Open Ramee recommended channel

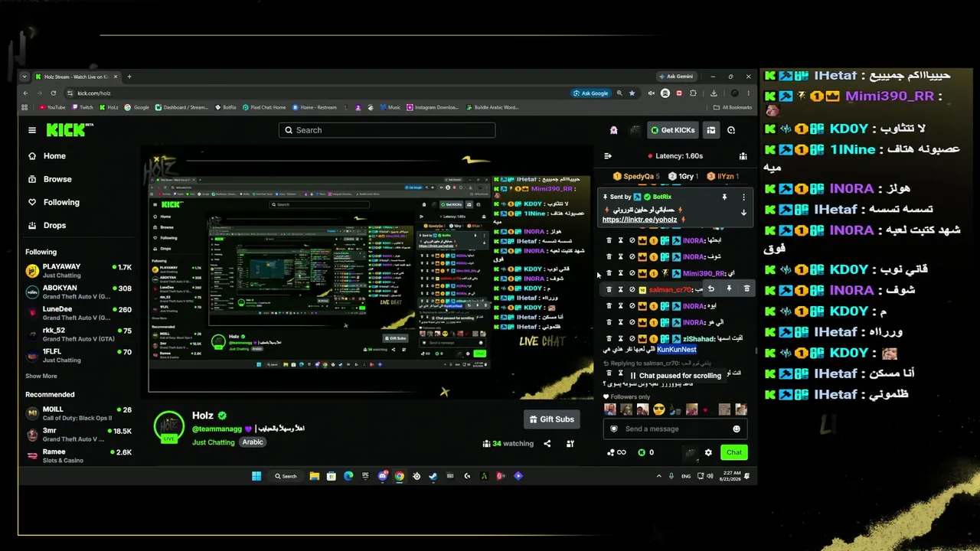79,455
